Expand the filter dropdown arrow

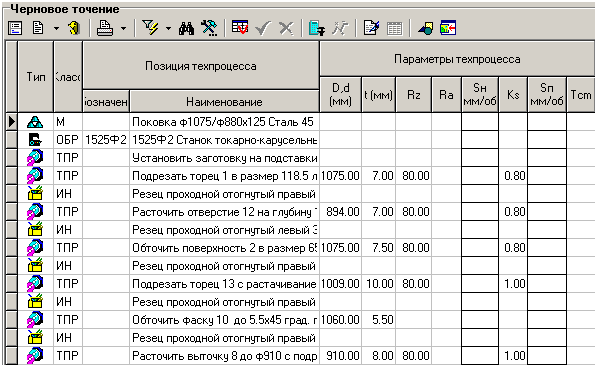pos(168,28)
